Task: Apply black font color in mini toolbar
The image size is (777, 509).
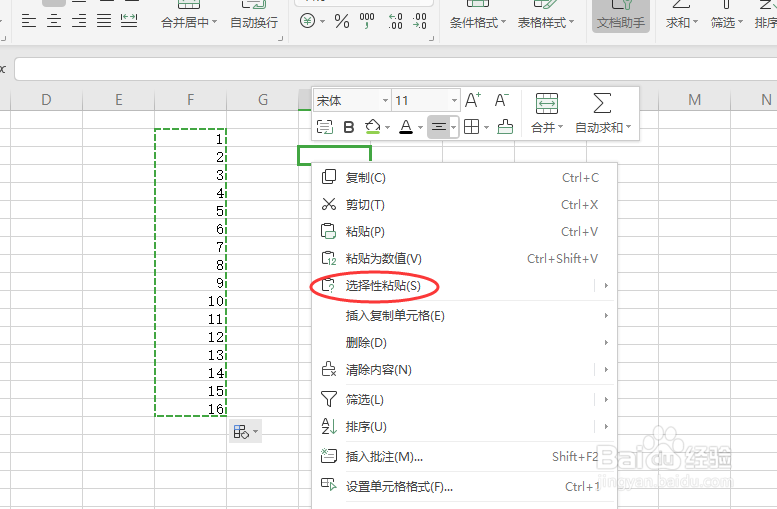Action: (x=406, y=127)
